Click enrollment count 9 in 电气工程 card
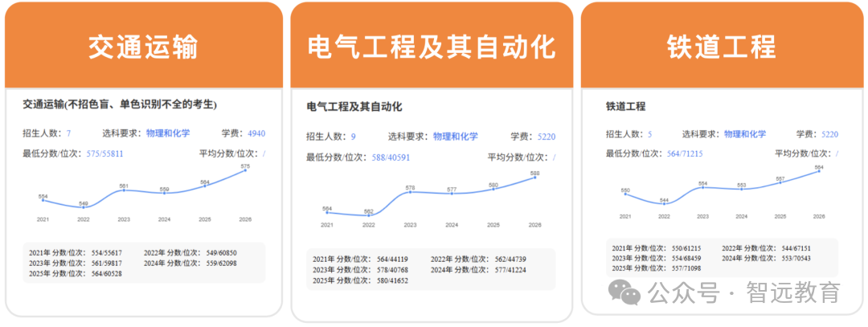Image resolution: width=868 pixels, height=327 pixels. tap(353, 137)
